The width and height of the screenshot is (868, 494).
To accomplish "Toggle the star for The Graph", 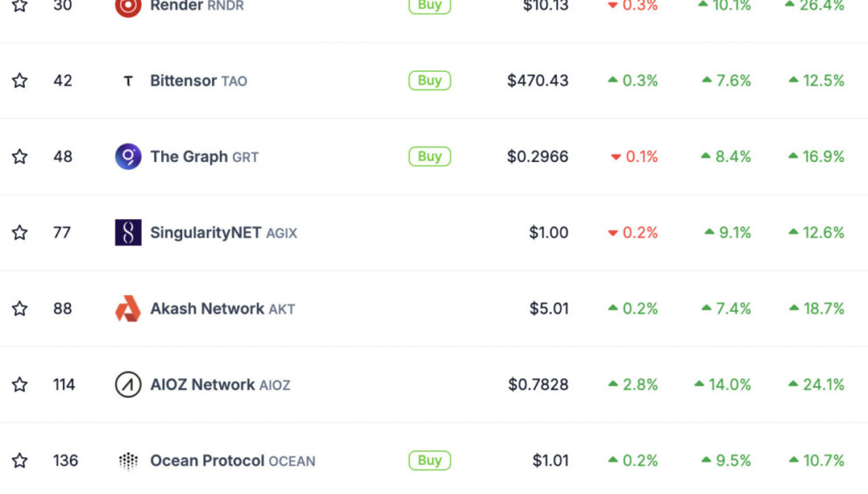I will point(20,157).
